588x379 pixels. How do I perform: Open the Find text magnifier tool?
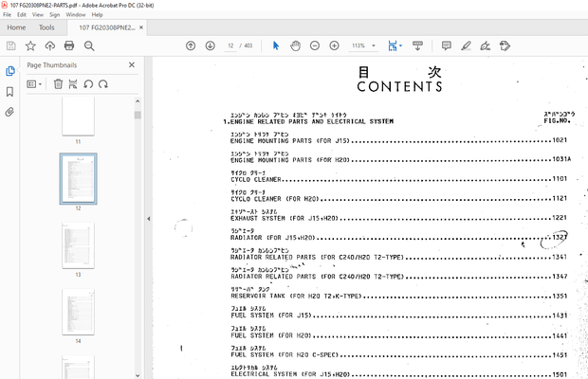(x=89, y=45)
